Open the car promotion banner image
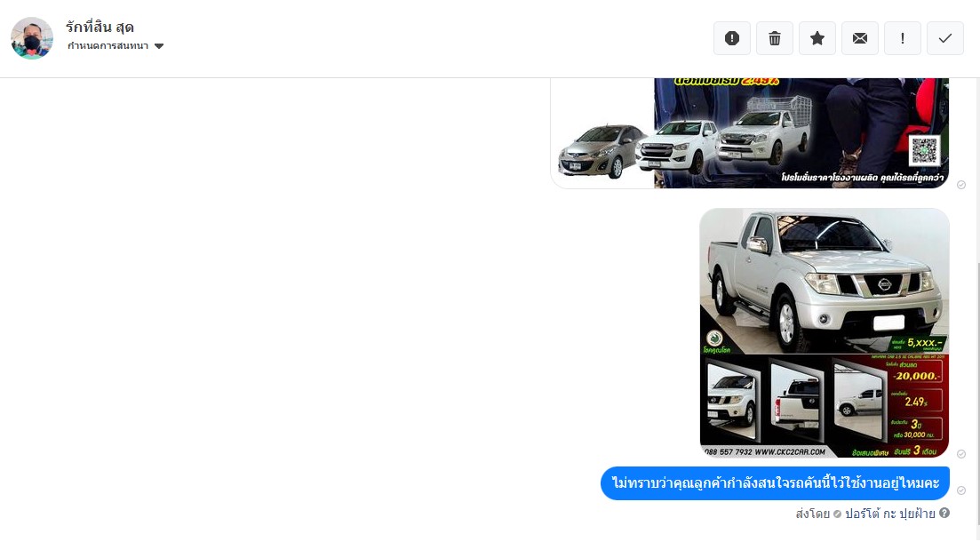The image size is (980, 542). (750, 133)
